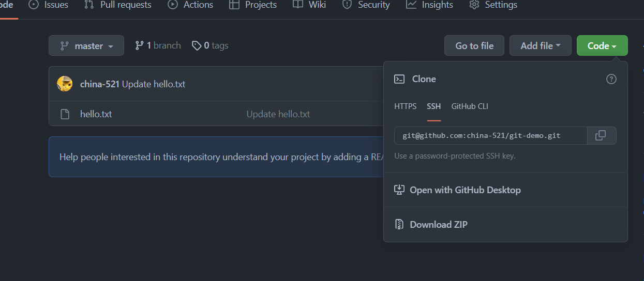View the Insights tab
644x281 pixels.
pos(429,5)
